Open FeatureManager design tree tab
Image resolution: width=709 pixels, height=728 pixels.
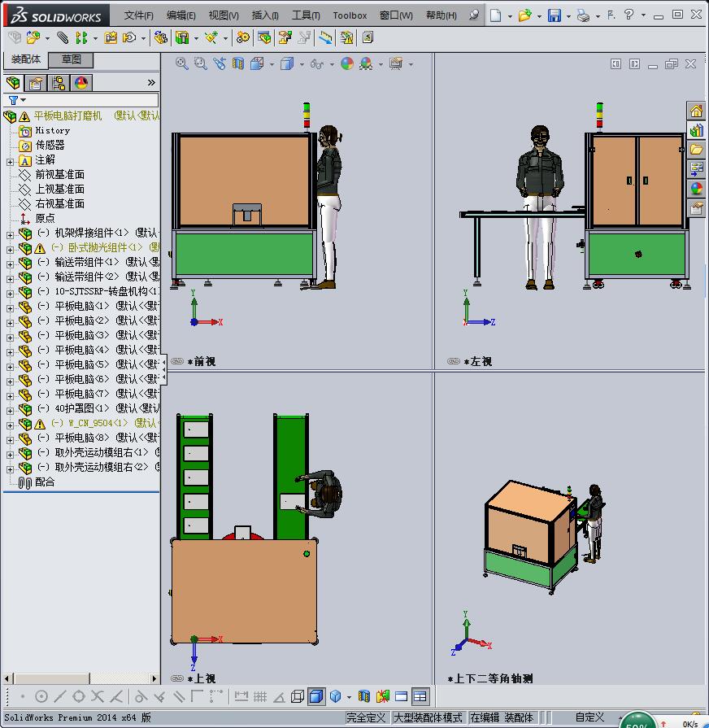tap(14, 83)
